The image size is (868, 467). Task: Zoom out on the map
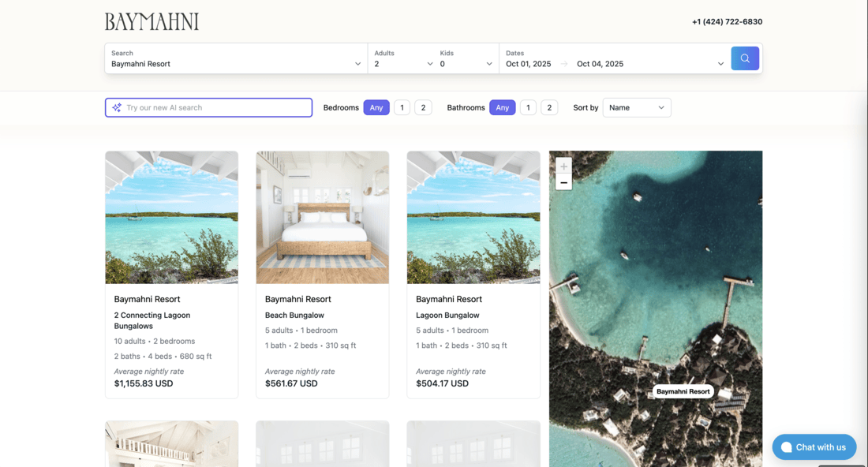(563, 183)
